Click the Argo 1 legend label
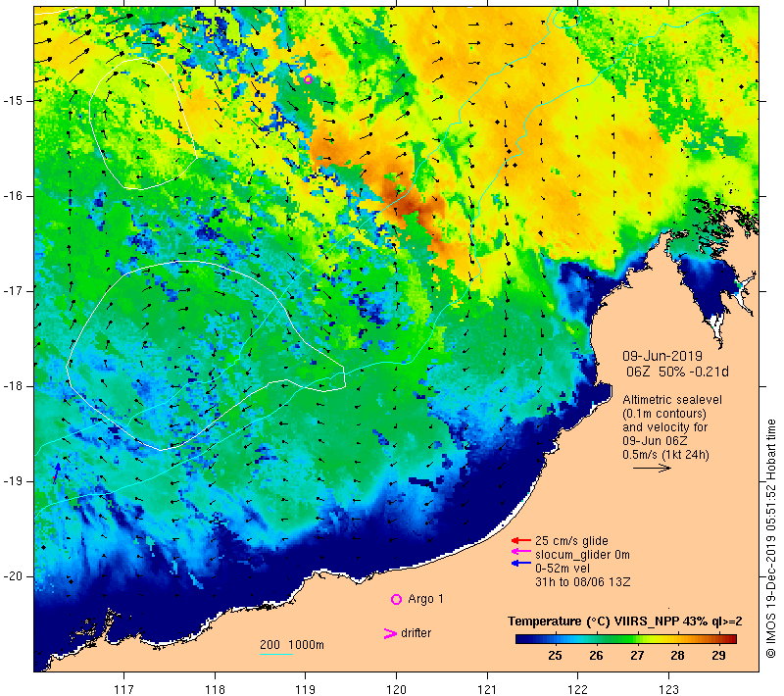This screenshot has height=696, width=784. [425, 599]
